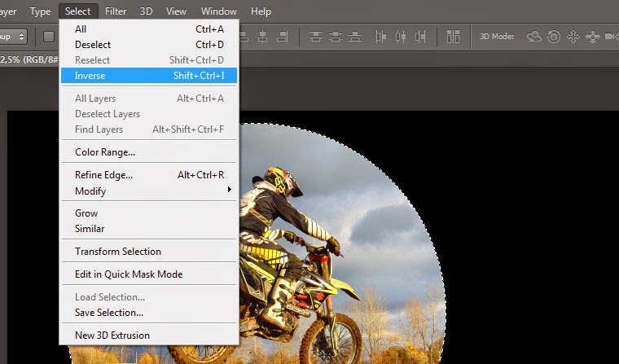Choose Reselect menu entry

tap(149, 60)
